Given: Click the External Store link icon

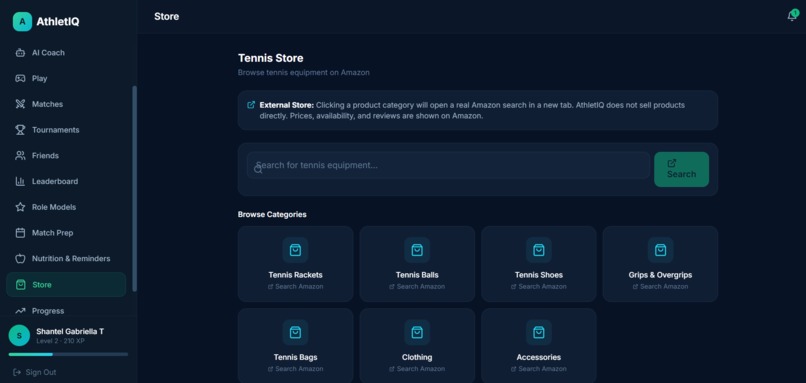Looking at the screenshot, I should point(251,105).
